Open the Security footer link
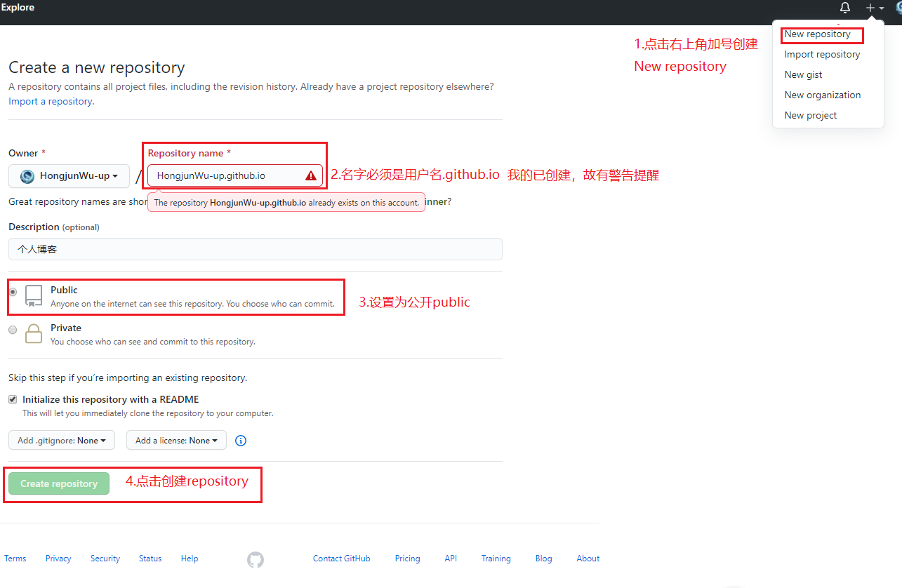The width and height of the screenshot is (902, 588). click(105, 559)
